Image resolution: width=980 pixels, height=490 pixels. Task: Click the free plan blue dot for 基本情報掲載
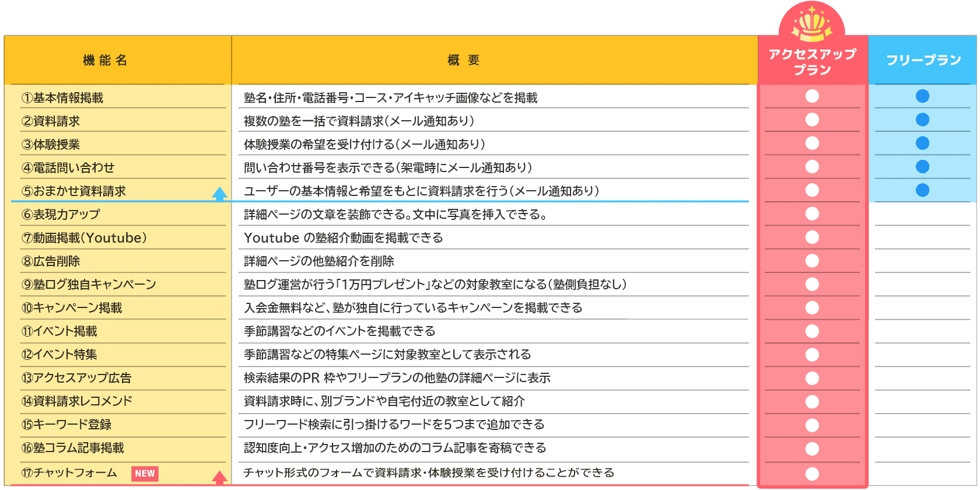point(922,96)
